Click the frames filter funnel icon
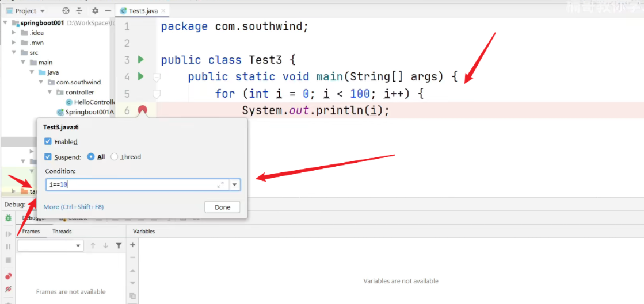 (x=119, y=245)
